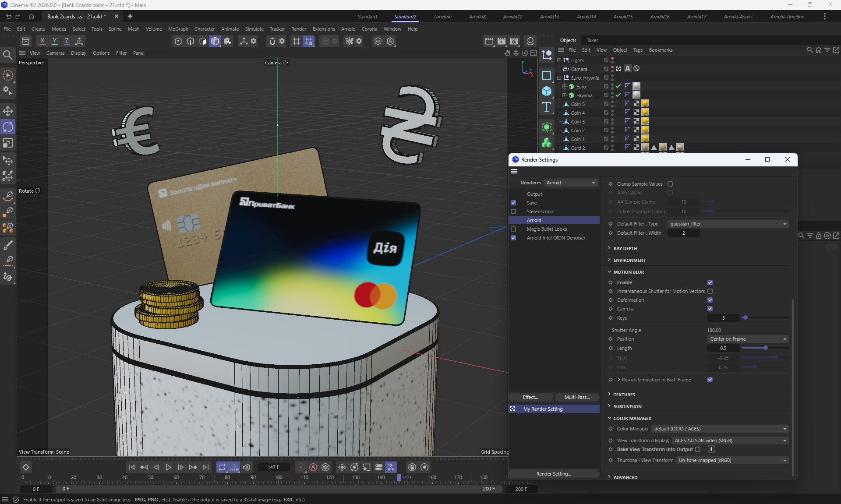Click the Render to Picture Viewer icon

pos(502,41)
